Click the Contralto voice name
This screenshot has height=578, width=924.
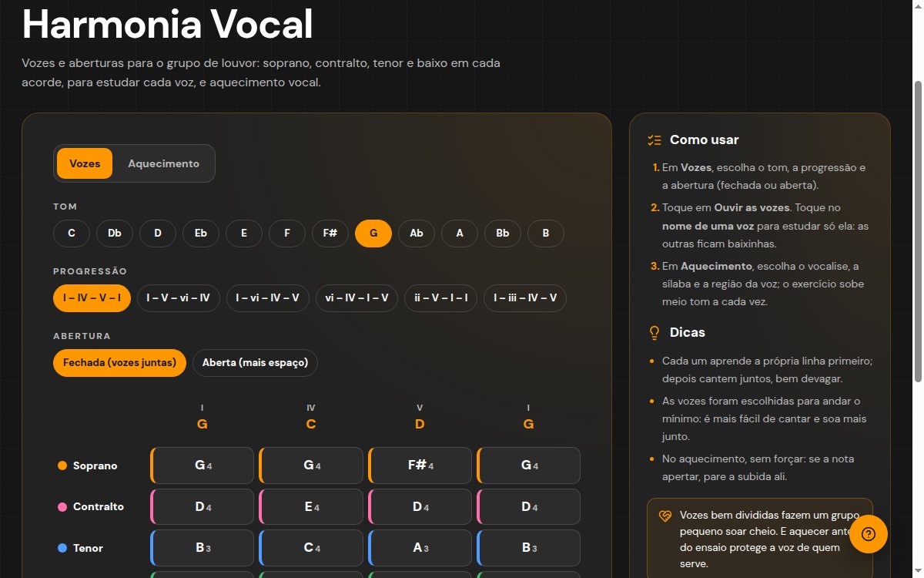pos(99,507)
